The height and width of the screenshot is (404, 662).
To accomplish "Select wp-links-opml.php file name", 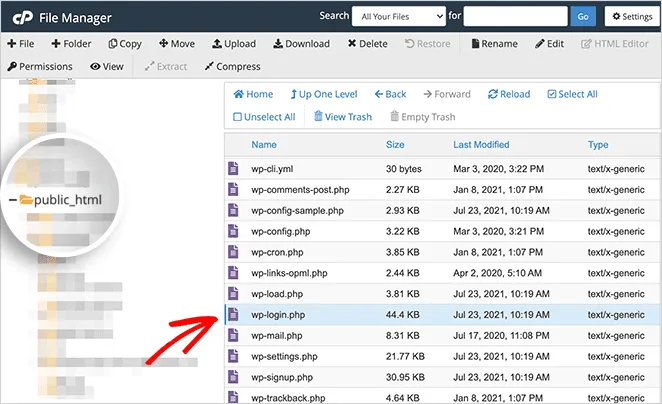I will [289, 273].
